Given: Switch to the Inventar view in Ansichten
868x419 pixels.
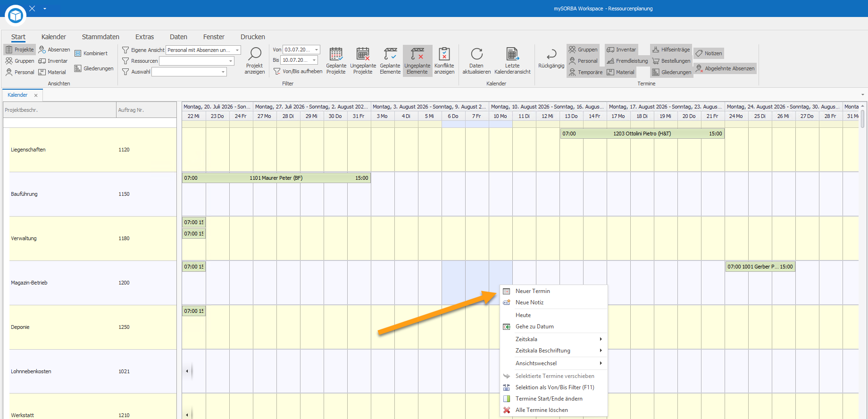Looking at the screenshot, I should pyautogui.click(x=53, y=61).
